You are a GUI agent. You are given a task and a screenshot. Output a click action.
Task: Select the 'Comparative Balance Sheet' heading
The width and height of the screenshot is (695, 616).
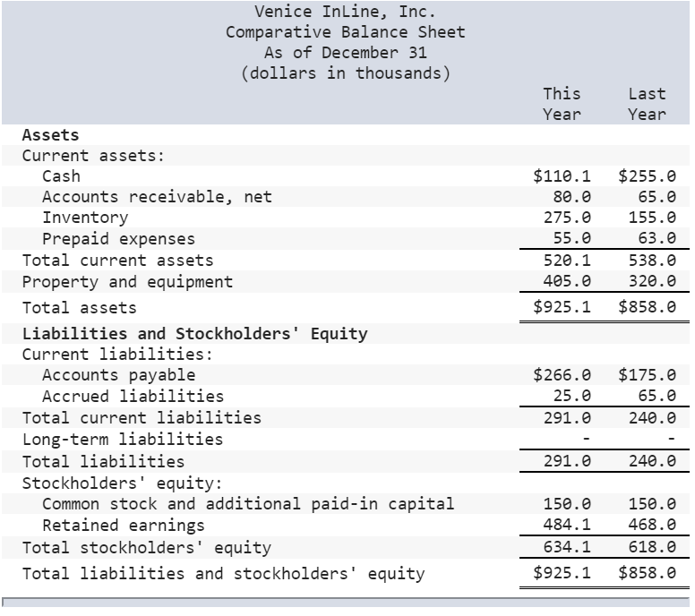(346, 32)
